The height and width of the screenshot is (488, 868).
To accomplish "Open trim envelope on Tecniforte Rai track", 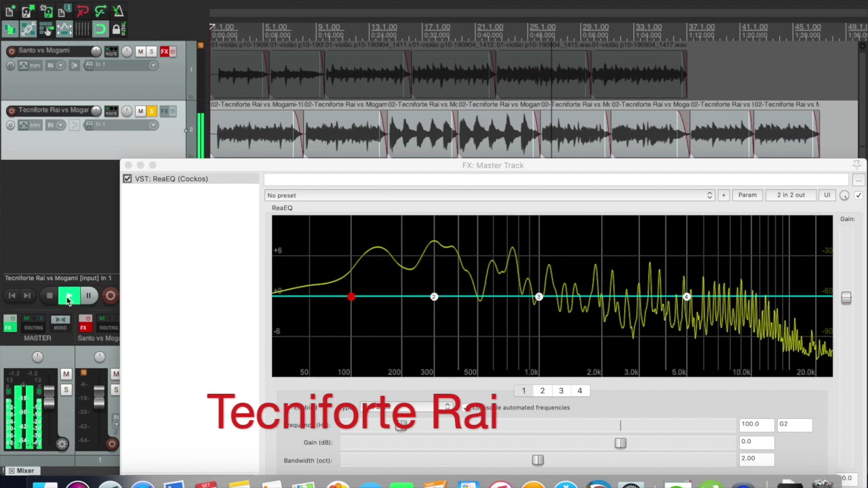I will 30,125.
